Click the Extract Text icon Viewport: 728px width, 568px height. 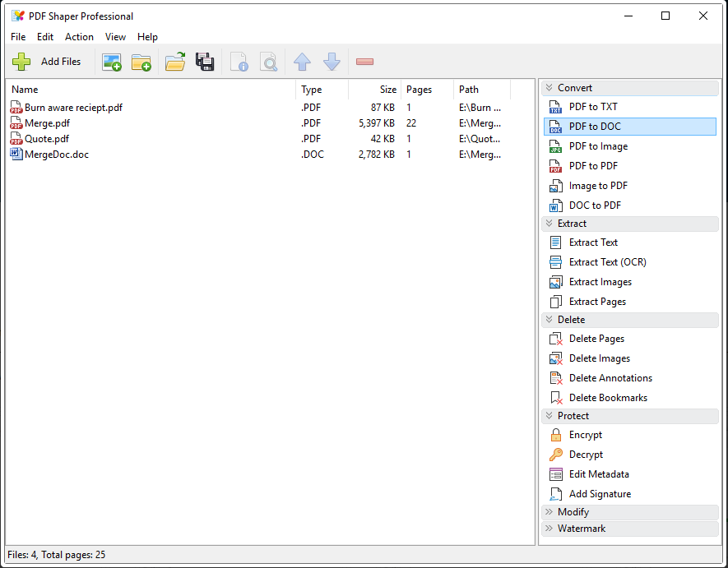pyautogui.click(x=556, y=242)
